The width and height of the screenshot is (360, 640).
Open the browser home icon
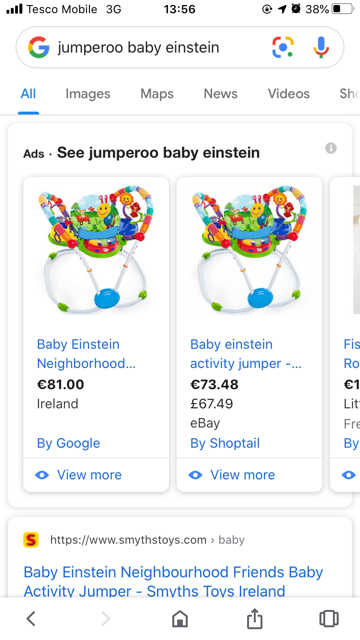click(x=180, y=618)
